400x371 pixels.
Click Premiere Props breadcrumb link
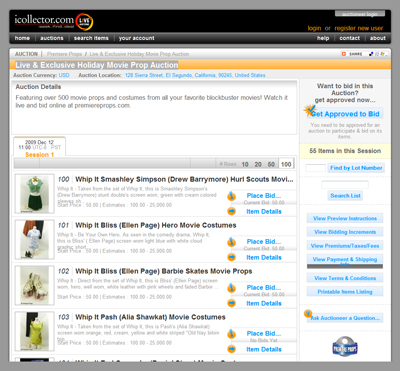pos(64,54)
